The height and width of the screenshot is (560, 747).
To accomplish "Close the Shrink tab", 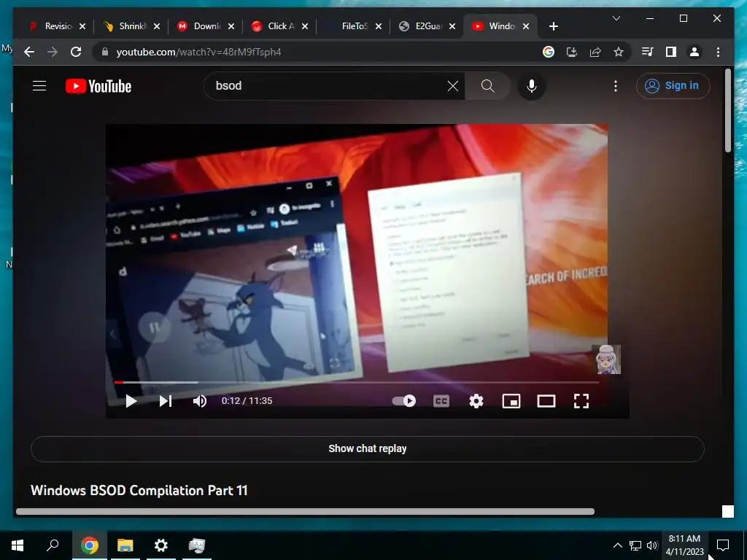I will 157,26.
